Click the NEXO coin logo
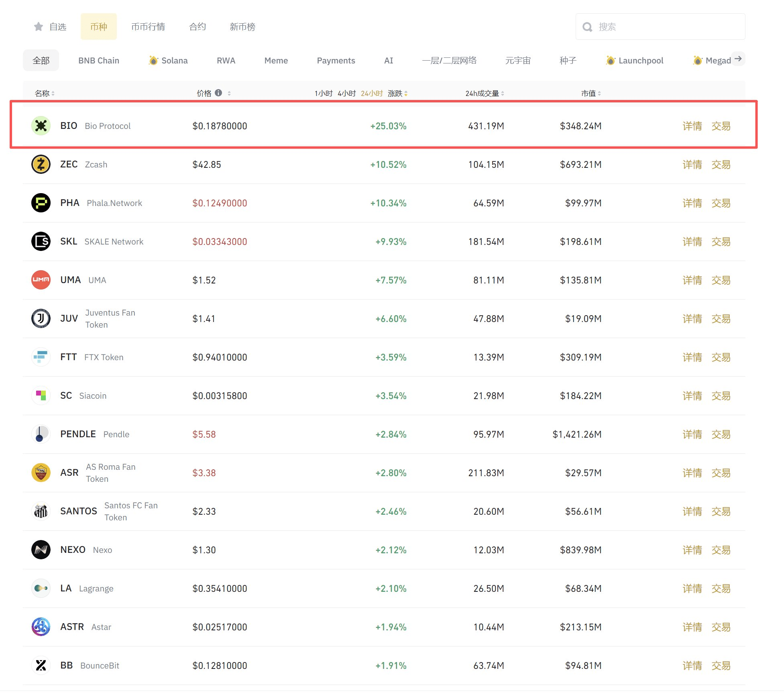784x695 pixels. (41, 550)
